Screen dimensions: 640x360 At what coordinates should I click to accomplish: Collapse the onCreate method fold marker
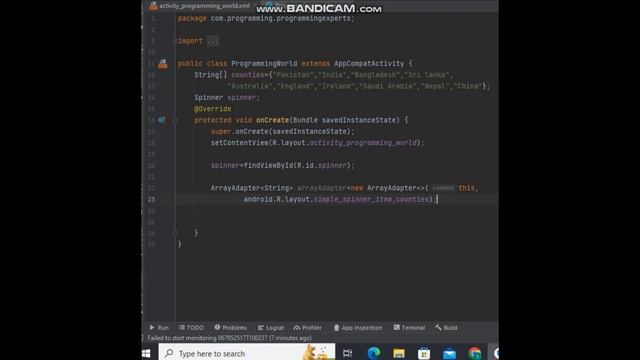pyautogui.click(x=175, y=120)
